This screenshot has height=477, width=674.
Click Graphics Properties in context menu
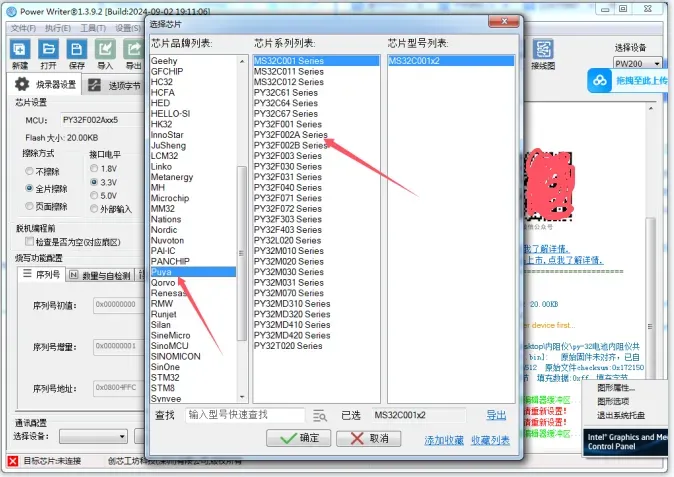click(x=616, y=388)
